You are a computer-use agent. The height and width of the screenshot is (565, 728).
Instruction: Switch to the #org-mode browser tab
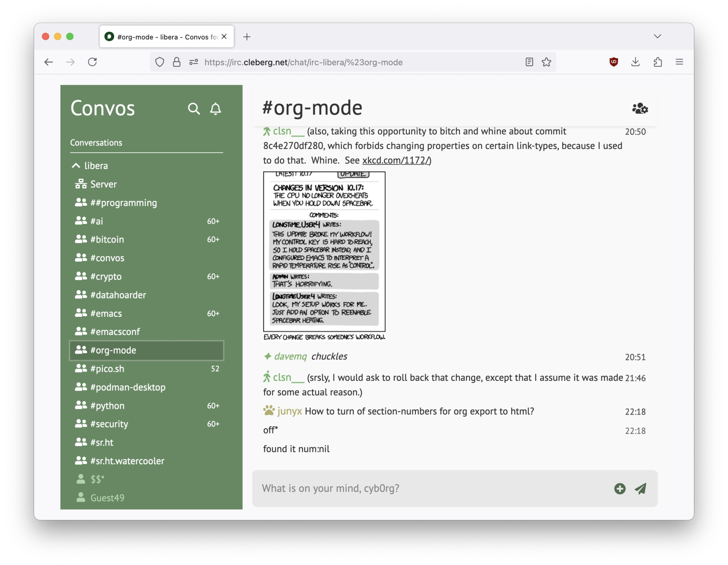click(x=159, y=36)
